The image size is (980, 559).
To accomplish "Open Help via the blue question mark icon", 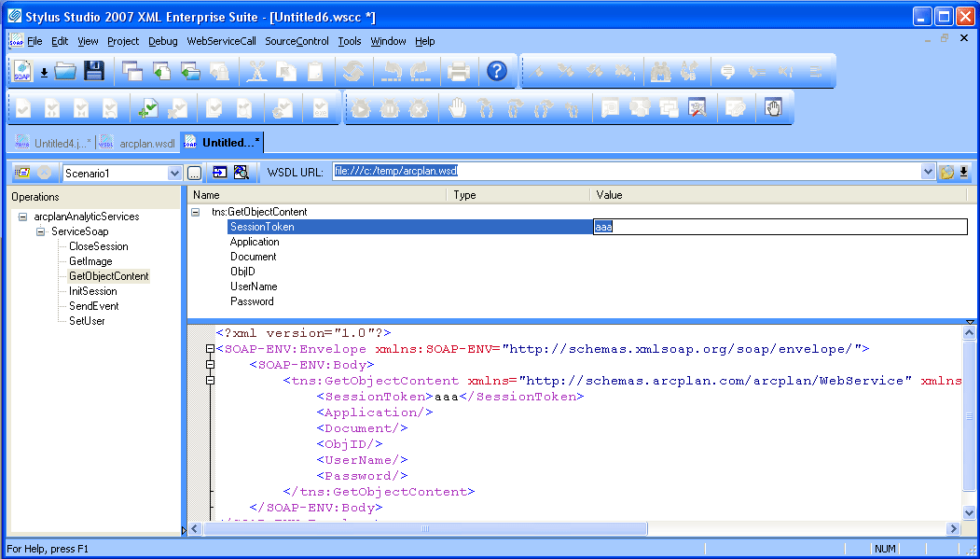I will 497,71.
